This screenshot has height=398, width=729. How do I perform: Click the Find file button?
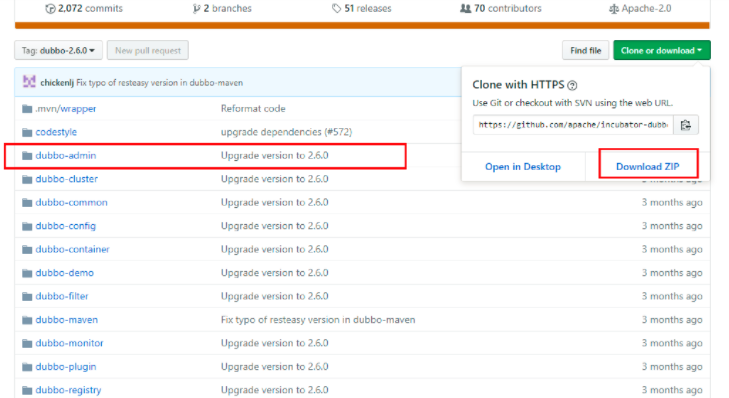585,50
